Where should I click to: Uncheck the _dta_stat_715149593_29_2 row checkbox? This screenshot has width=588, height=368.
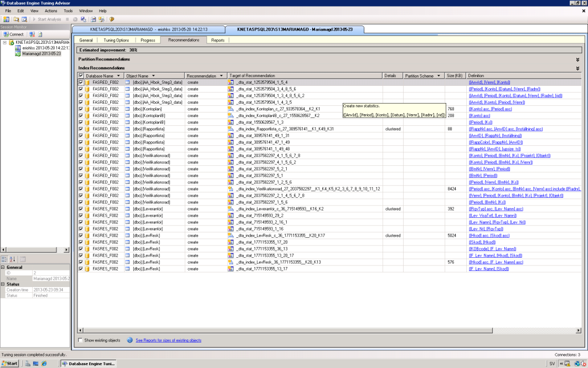[81, 216]
